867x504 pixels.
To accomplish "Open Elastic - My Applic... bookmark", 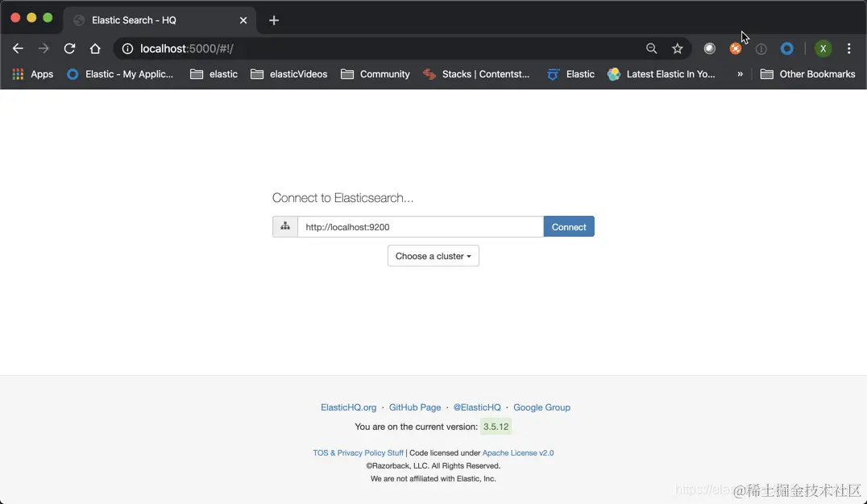I will [x=120, y=74].
